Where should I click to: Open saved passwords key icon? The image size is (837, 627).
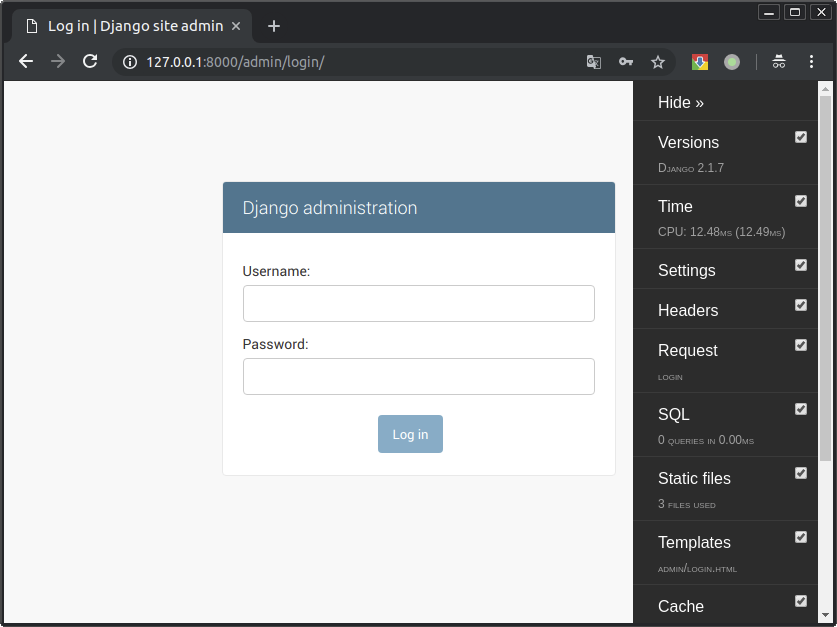pos(626,62)
